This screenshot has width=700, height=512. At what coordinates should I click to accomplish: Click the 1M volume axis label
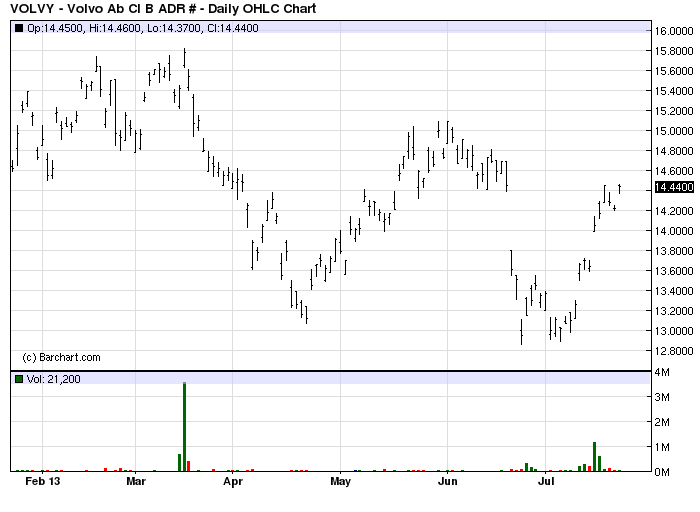click(662, 447)
